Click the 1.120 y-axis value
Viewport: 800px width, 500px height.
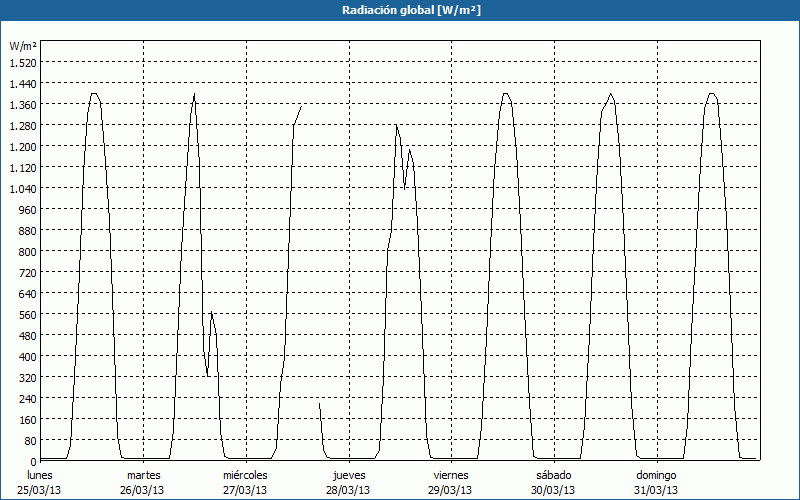[x=23, y=167]
